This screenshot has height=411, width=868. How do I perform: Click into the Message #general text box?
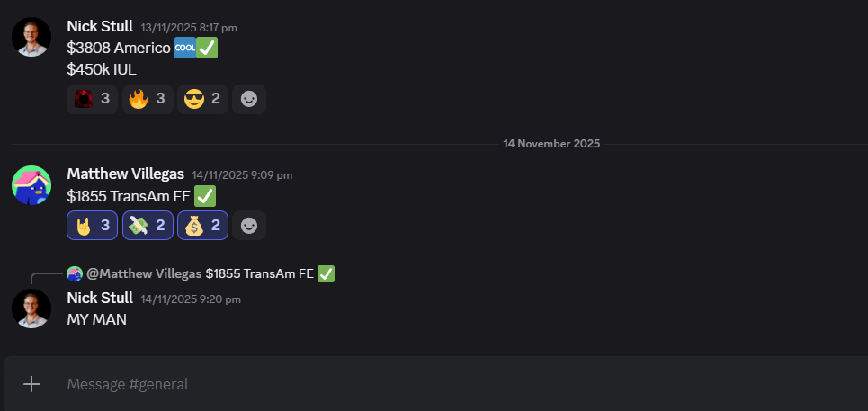click(x=450, y=384)
